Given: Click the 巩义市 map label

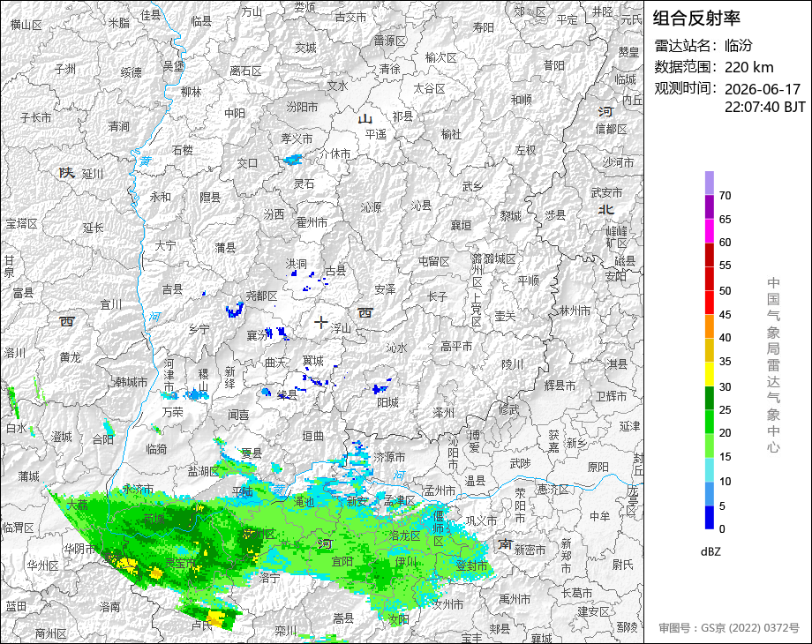Looking at the screenshot, I should [482, 520].
